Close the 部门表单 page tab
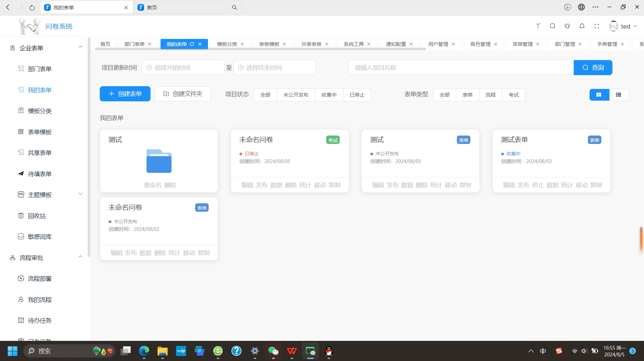 point(150,44)
